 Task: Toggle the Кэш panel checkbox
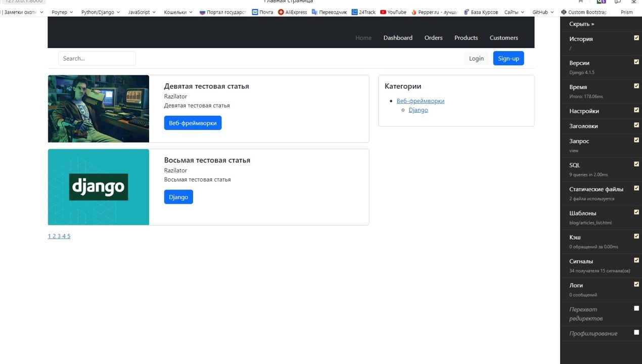[x=636, y=236]
